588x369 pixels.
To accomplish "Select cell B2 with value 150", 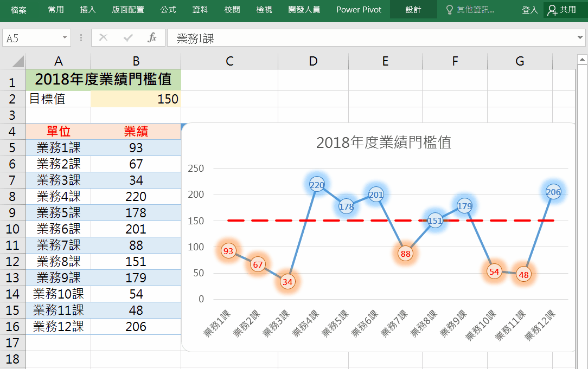I will pos(136,99).
